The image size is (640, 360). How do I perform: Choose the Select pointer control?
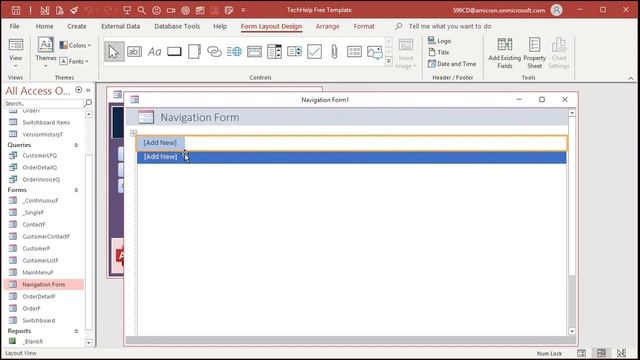point(114,52)
